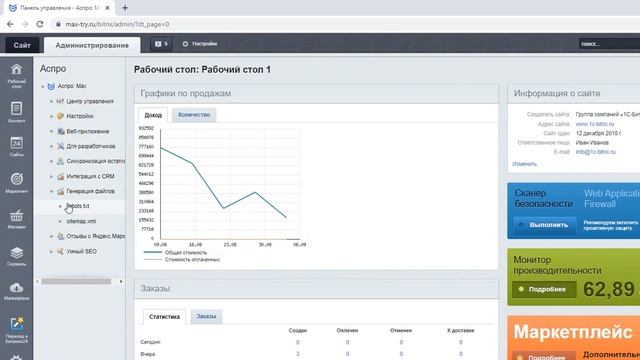Click the Веб-приложение icon in tree

pos(61,131)
